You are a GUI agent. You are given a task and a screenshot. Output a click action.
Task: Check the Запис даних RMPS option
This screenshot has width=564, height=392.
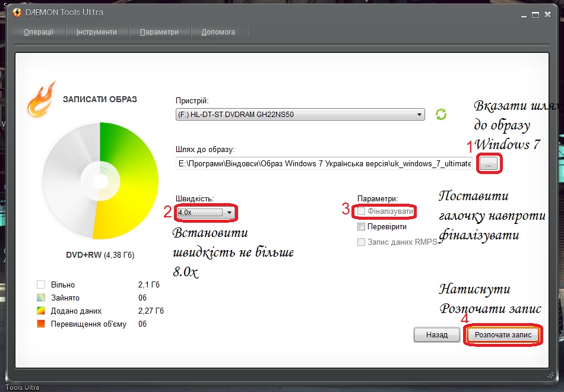coord(362,242)
